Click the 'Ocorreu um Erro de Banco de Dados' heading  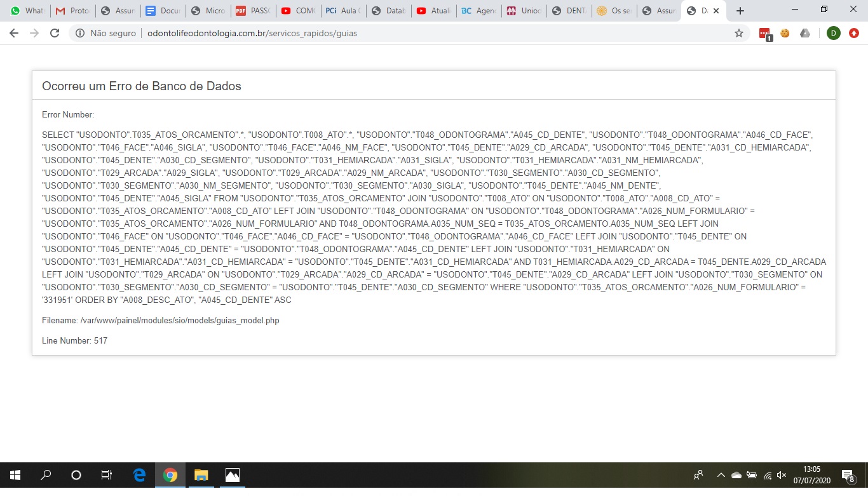[142, 86]
